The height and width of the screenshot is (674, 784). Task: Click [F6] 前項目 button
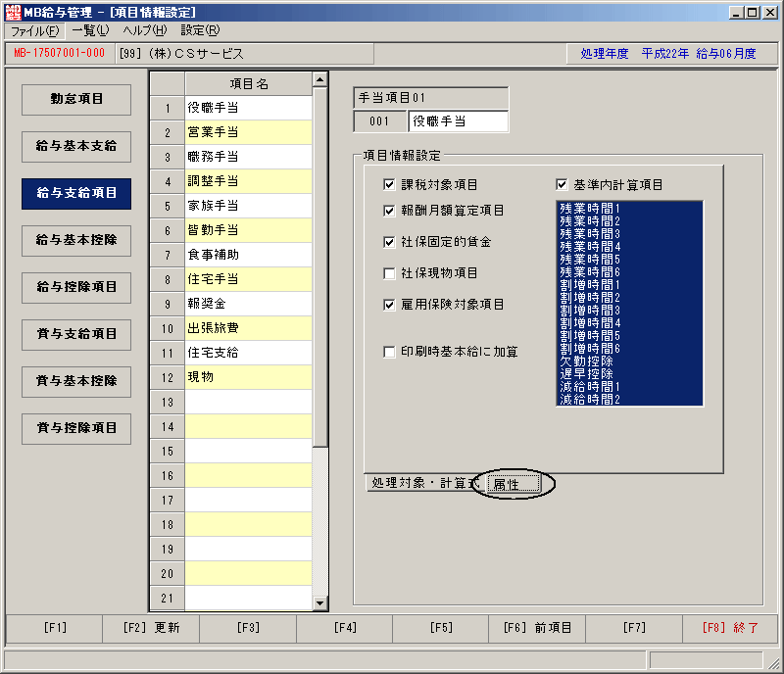pyautogui.click(x=537, y=628)
